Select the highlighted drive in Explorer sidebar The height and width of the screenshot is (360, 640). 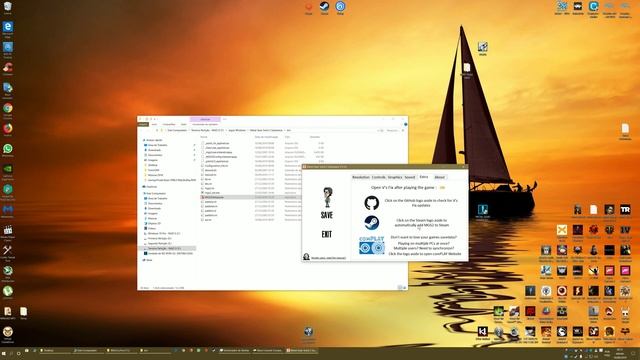[x=167, y=248]
